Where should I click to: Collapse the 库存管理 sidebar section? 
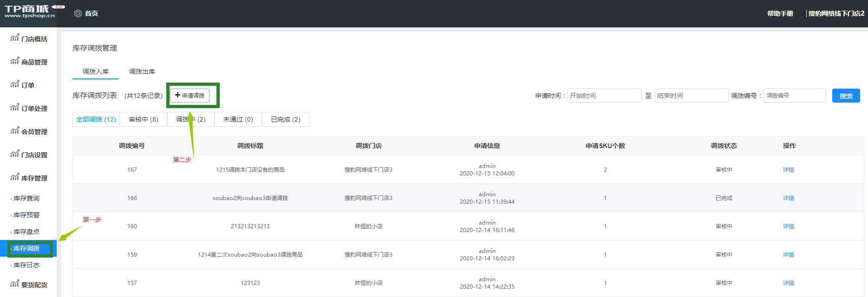(34, 178)
